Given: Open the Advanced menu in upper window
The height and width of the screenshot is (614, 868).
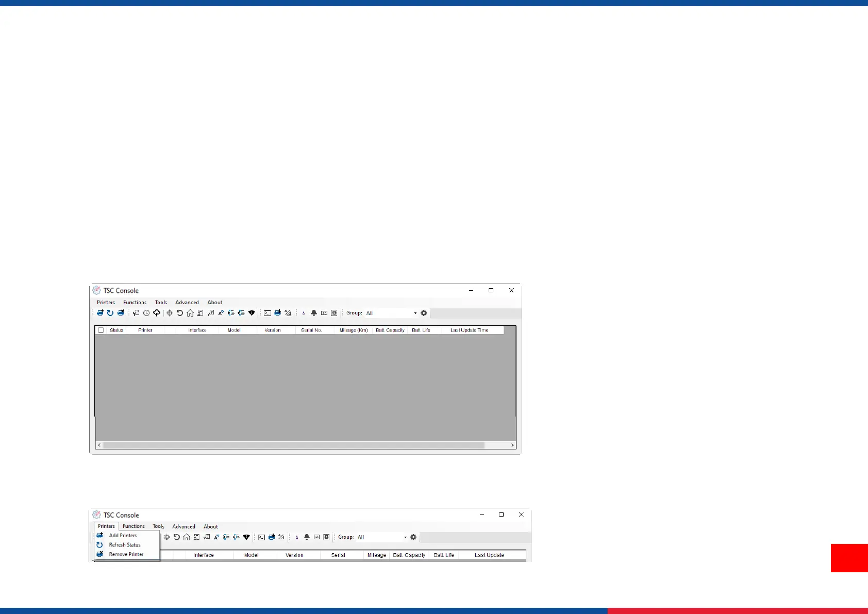Looking at the screenshot, I should (187, 303).
